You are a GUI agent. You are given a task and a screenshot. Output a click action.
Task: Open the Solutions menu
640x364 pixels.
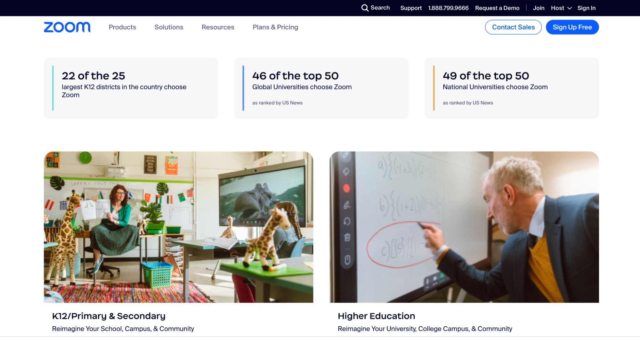tap(169, 27)
